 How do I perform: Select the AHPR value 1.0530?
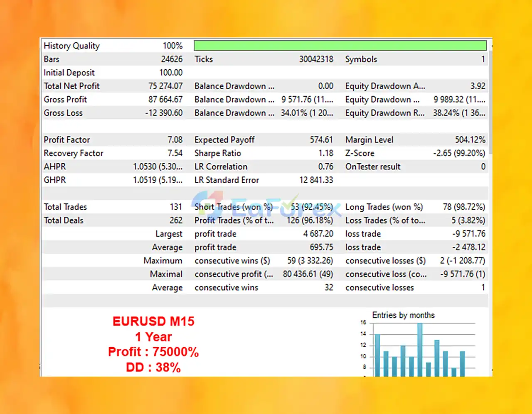point(158,167)
